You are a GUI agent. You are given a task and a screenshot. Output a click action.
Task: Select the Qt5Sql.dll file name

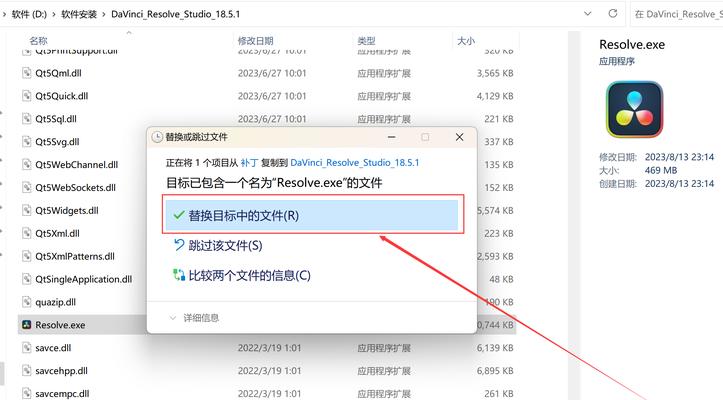56,119
